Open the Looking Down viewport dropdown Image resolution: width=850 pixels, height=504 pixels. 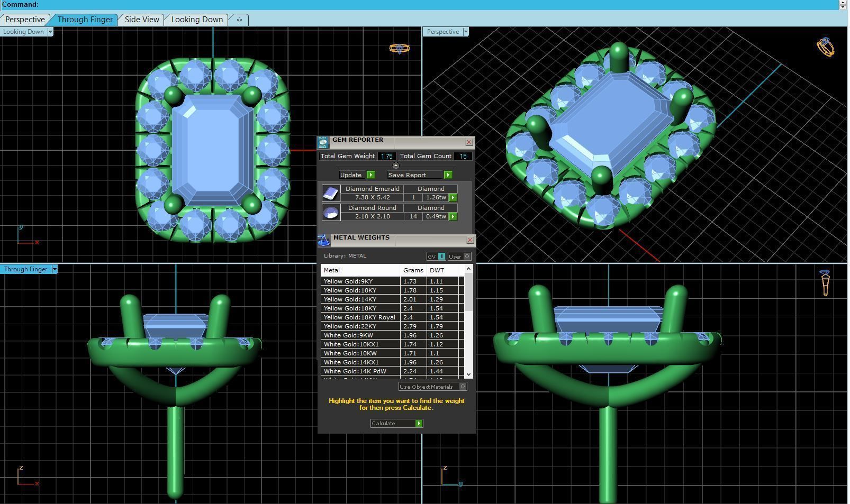coord(50,32)
